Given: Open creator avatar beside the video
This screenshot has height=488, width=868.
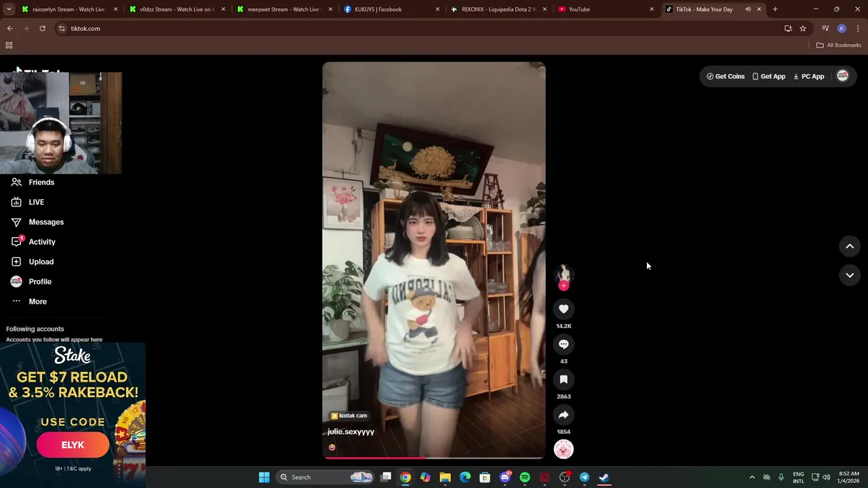Looking at the screenshot, I should (564, 273).
